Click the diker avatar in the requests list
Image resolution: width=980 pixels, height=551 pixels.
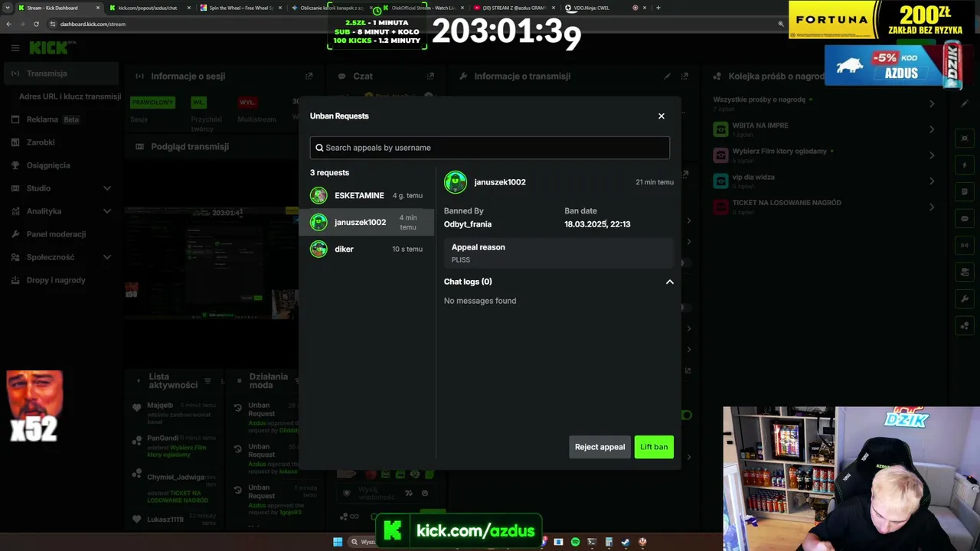pos(318,249)
